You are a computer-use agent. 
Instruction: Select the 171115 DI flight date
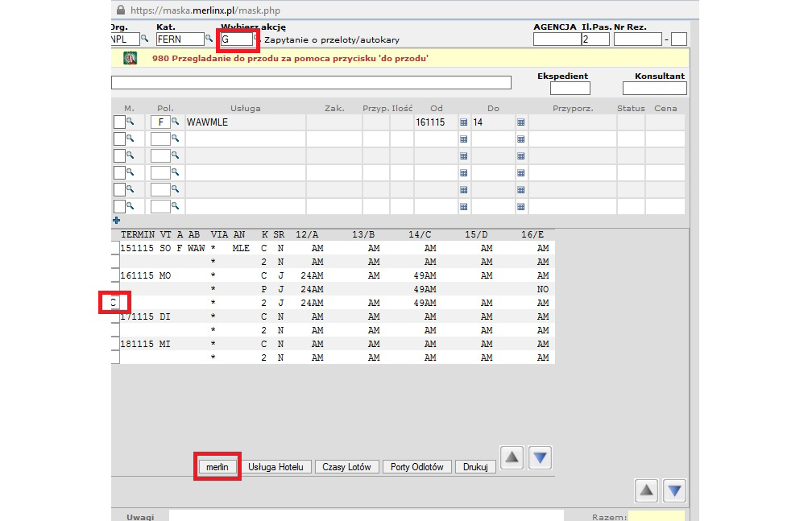coord(137,316)
